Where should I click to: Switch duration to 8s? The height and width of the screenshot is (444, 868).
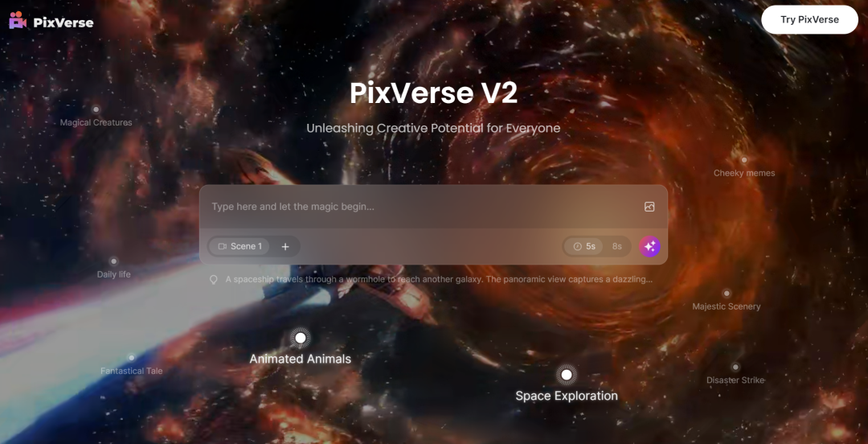click(x=616, y=246)
